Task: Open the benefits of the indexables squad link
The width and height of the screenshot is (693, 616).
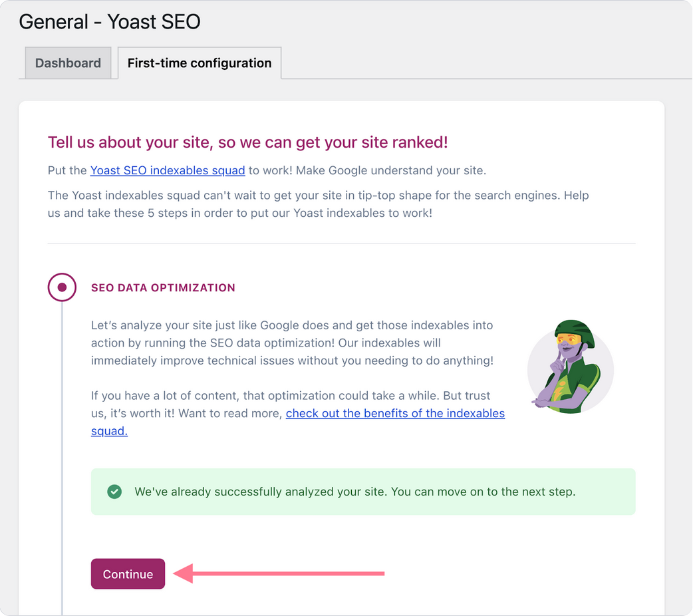Action: pos(395,413)
